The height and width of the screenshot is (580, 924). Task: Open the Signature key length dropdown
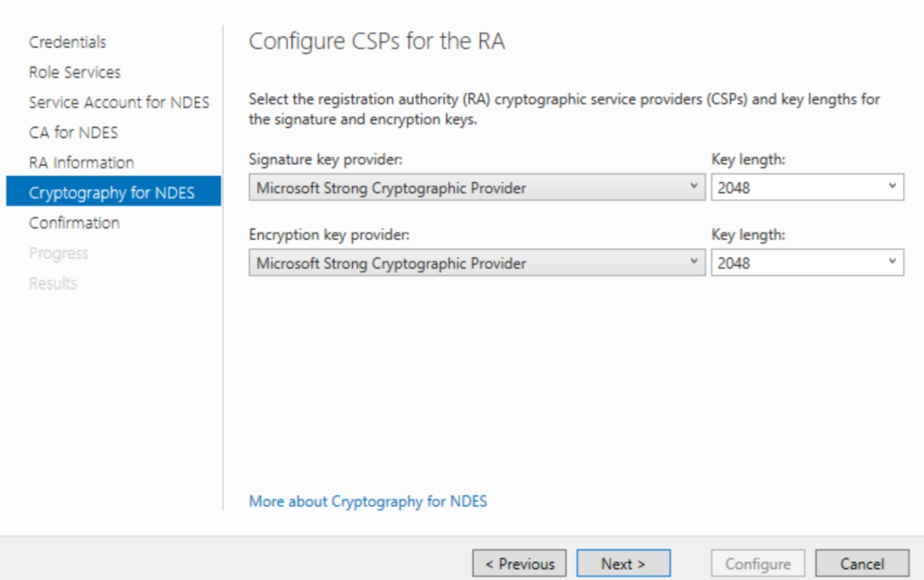point(808,188)
